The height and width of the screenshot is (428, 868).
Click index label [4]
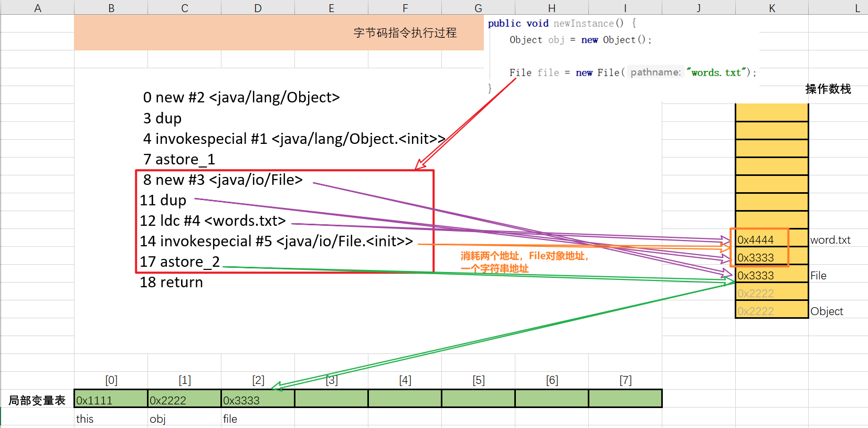[405, 380]
